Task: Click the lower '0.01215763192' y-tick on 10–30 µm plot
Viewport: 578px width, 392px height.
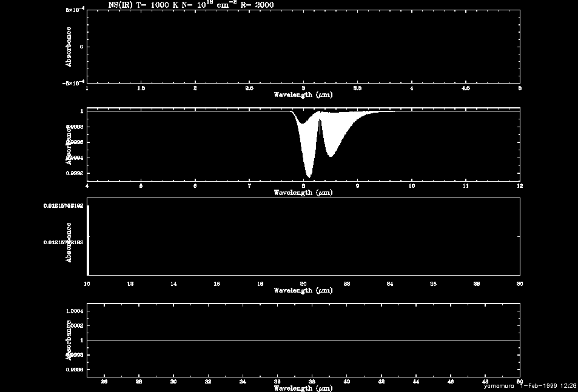Action: pos(64,242)
